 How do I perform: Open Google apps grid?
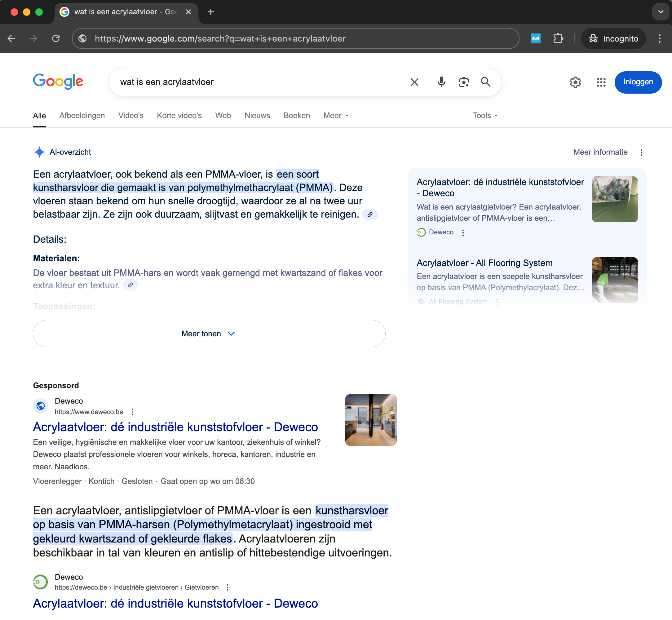coord(601,82)
